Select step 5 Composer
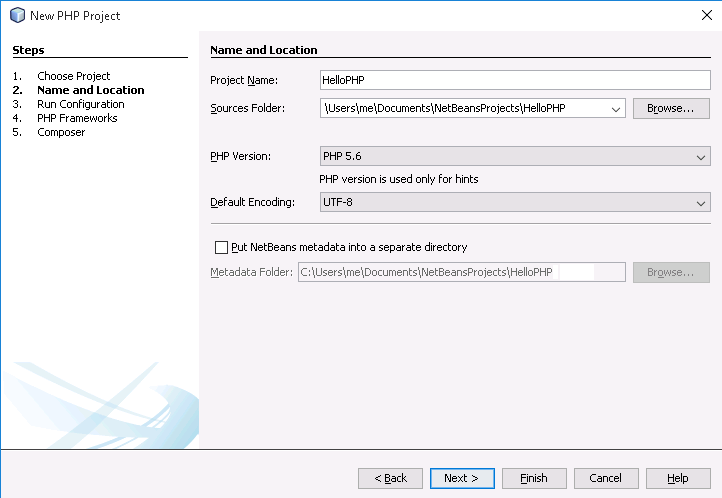The height and width of the screenshot is (498, 722). [61, 132]
